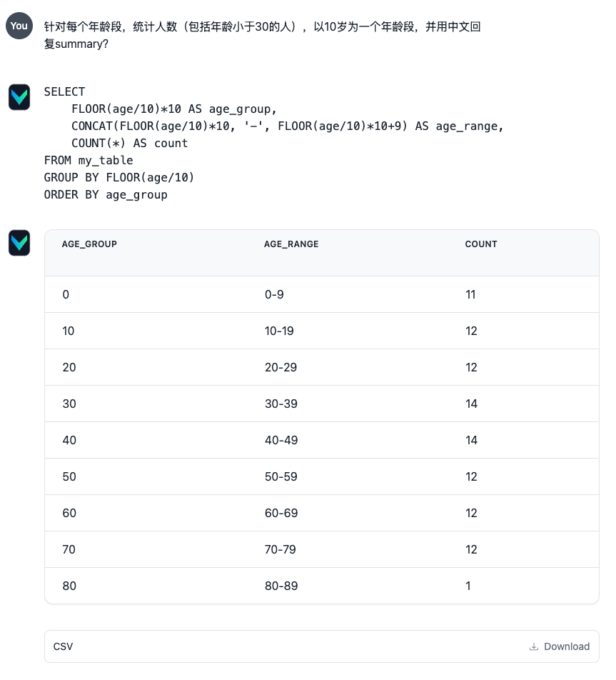The width and height of the screenshot is (616, 680).
Task: Click the assistant avatar beside the results table
Action: 19,243
